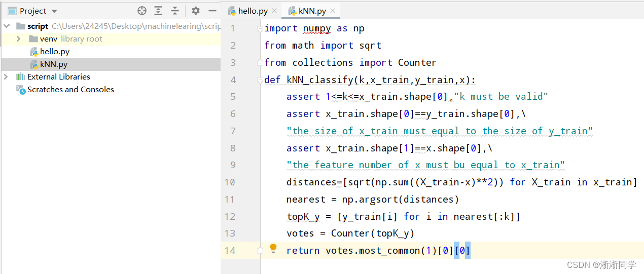Select the venv folder row
The image size is (644, 274).
click(111, 39)
